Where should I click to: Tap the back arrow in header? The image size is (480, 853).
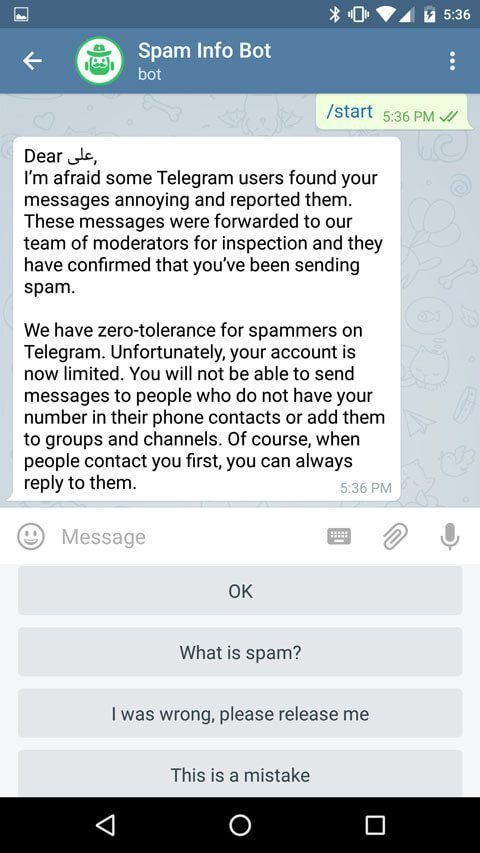32,61
